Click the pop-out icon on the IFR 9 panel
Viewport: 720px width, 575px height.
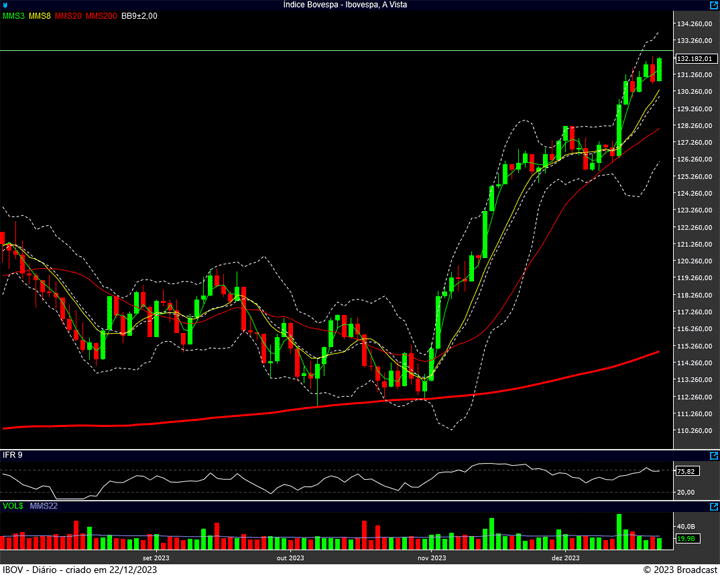(x=712, y=455)
